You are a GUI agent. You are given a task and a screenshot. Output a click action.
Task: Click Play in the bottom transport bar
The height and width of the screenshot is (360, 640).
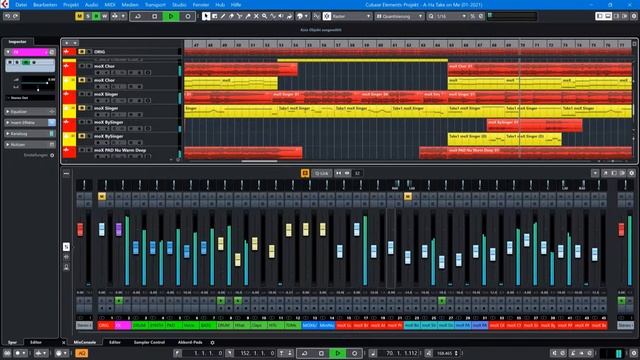[338, 353]
